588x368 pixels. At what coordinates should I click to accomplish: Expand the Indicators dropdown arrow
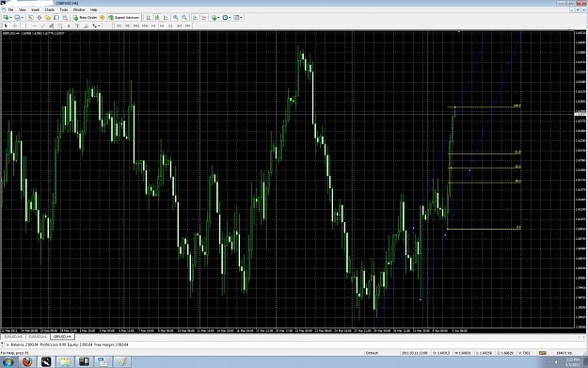click(x=218, y=17)
